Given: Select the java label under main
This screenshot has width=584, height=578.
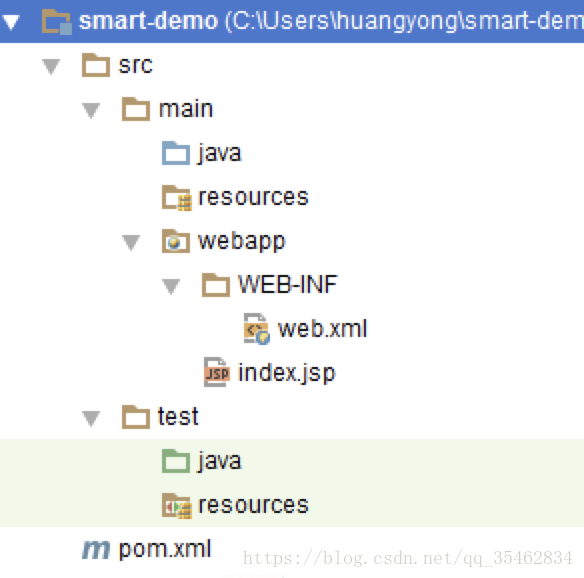Looking at the screenshot, I should pos(219,153).
